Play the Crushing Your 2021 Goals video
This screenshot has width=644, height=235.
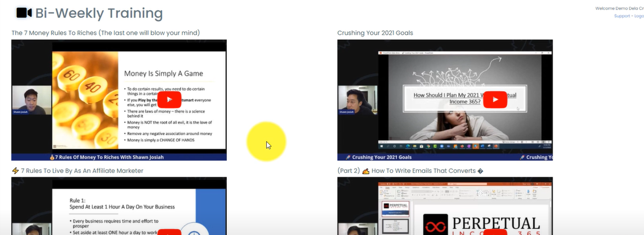click(x=495, y=100)
